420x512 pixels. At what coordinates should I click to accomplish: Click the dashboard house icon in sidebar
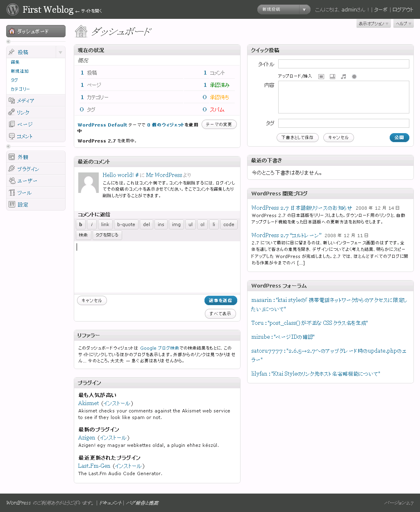point(12,31)
